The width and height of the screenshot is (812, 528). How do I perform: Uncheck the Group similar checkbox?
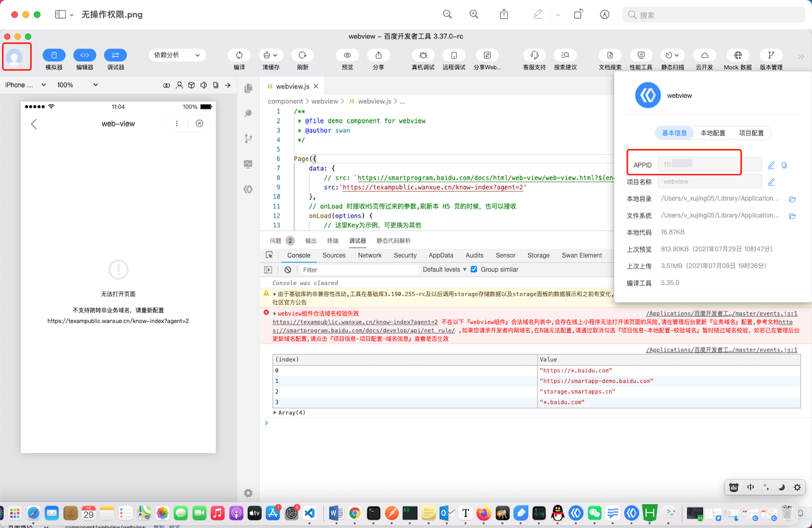coord(474,269)
